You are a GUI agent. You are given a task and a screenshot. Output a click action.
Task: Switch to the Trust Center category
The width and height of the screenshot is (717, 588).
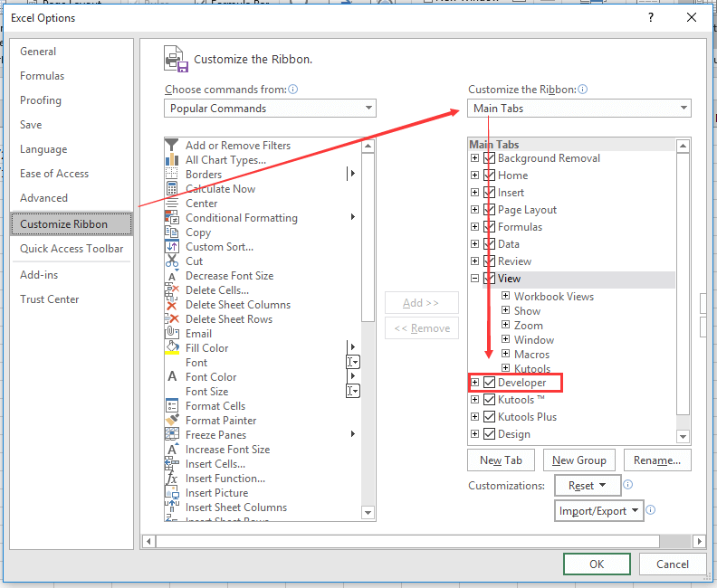[50, 299]
